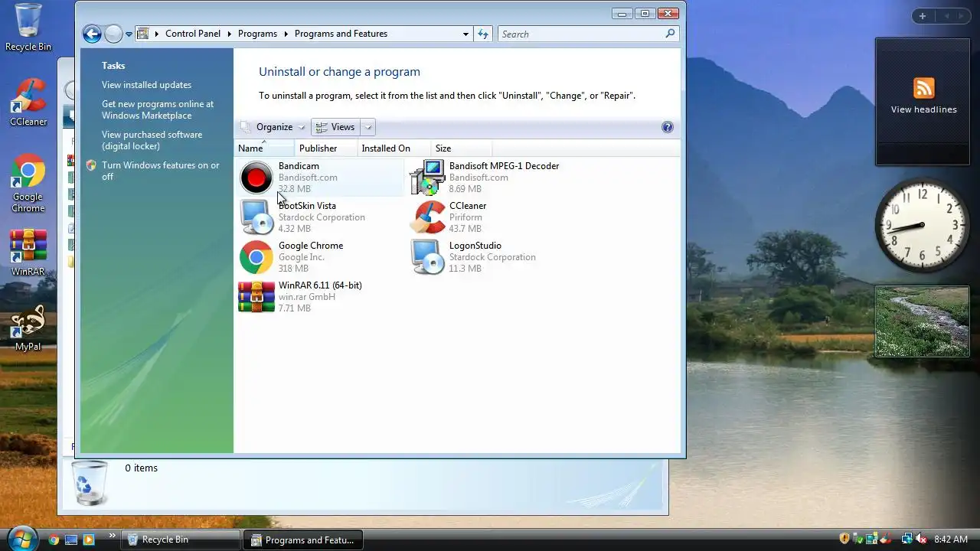Image resolution: width=980 pixels, height=551 pixels.
Task: Click Programs and Features in breadcrumb
Action: [x=341, y=34]
